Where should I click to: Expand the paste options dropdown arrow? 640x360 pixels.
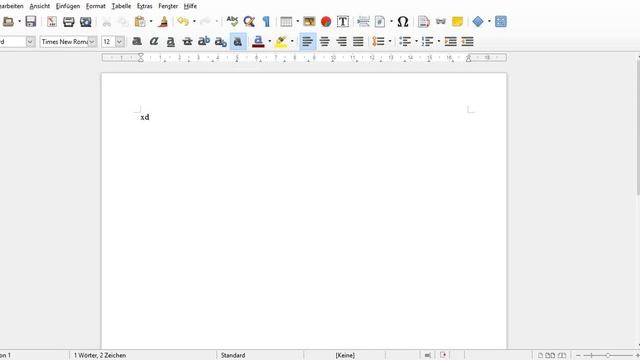151,22
